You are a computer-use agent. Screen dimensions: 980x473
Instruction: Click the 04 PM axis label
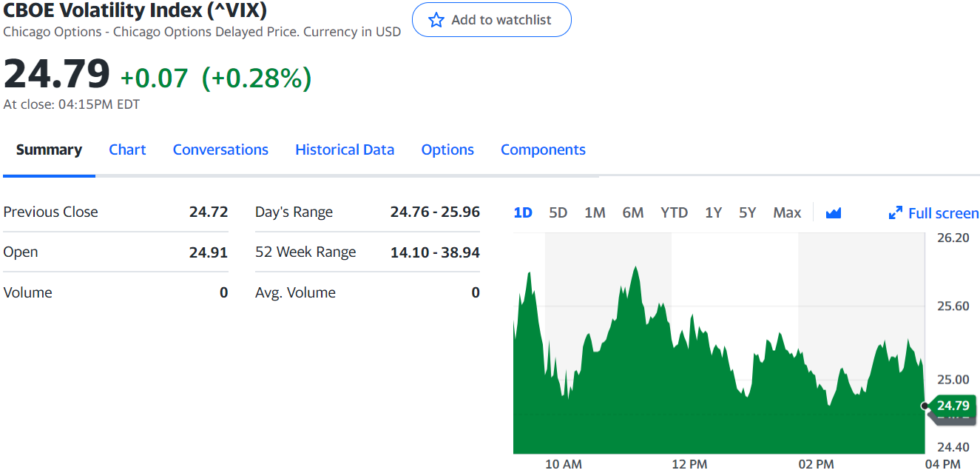coord(942,464)
